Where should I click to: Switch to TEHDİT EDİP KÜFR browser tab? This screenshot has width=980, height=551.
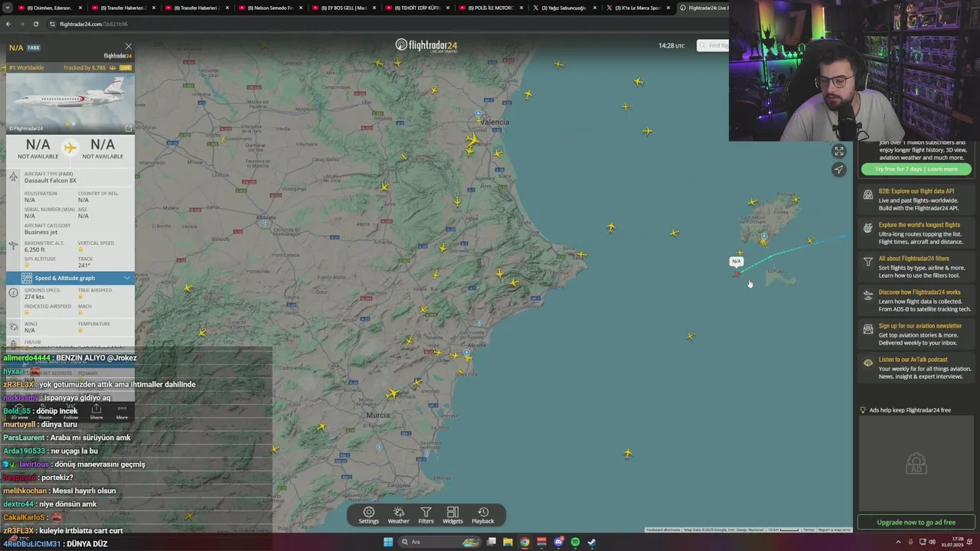click(x=416, y=8)
